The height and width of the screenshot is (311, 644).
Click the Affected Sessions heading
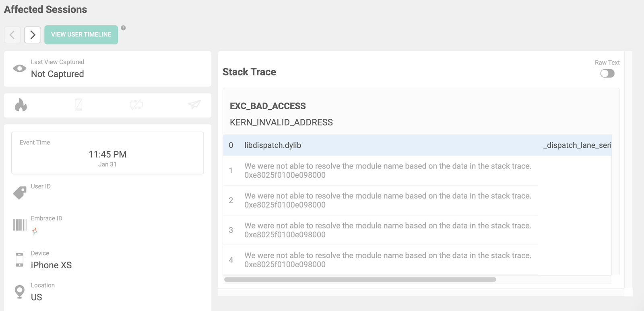45,9
